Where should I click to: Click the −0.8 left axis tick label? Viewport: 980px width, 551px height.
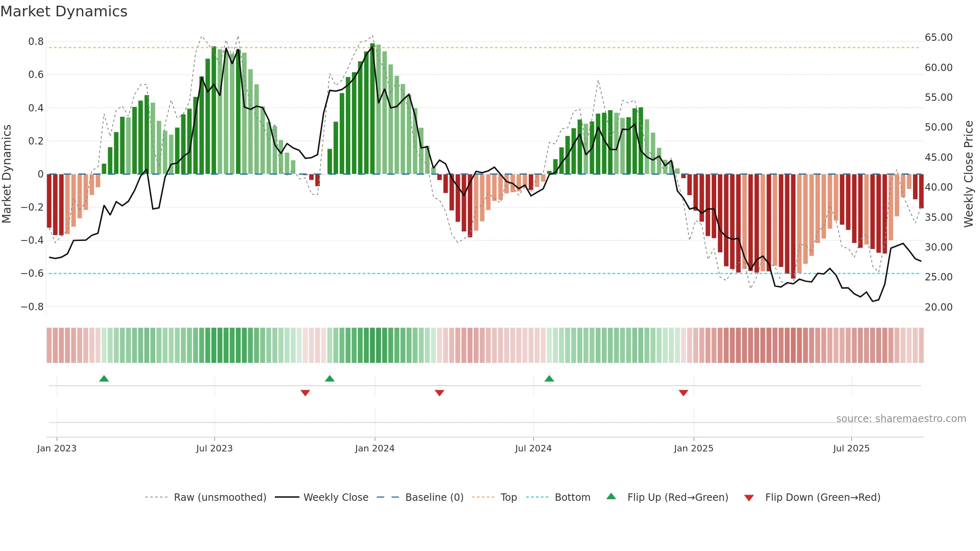[32, 307]
